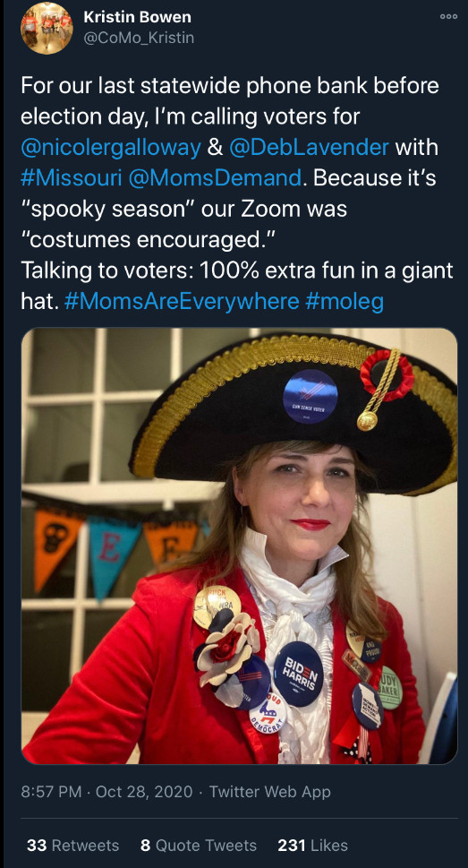Open the @nicolergalloway mention

[x=111, y=149]
